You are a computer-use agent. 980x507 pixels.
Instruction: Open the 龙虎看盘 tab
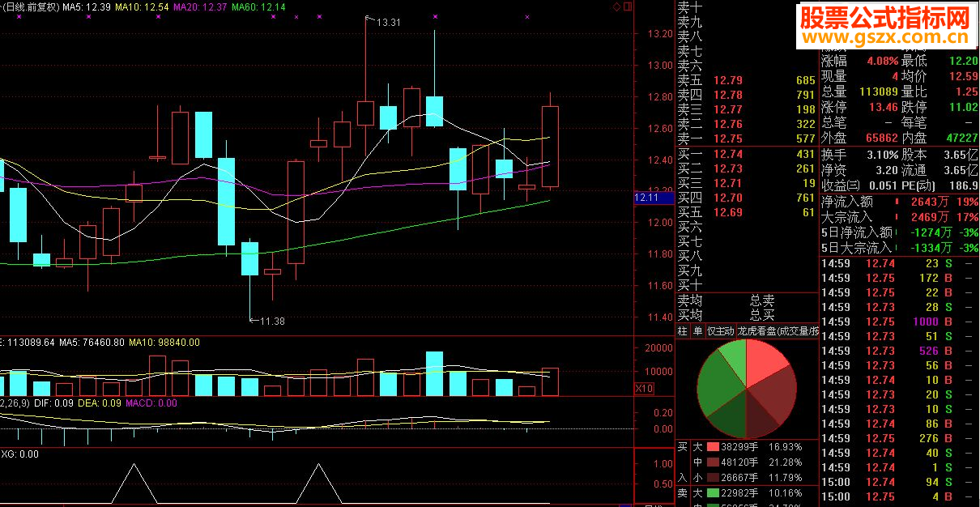(778, 330)
